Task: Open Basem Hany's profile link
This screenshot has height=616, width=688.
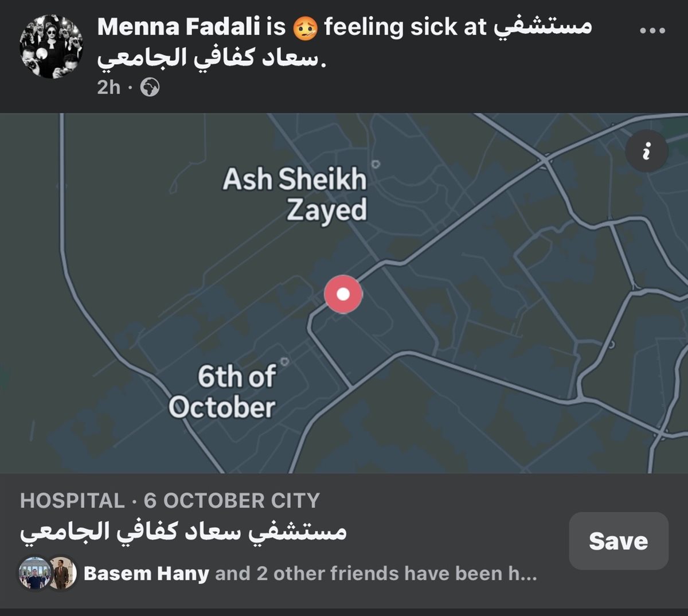Action: point(146,574)
